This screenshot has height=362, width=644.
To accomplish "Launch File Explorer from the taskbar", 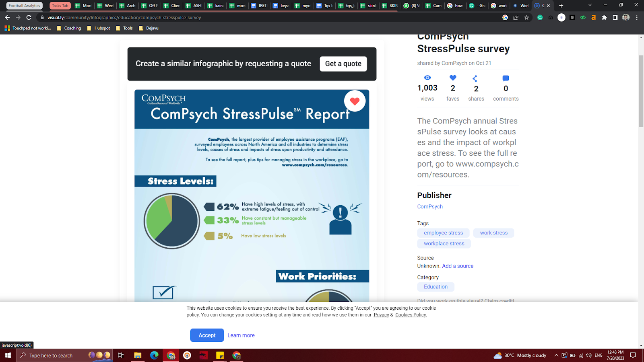I will [x=138, y=355].
